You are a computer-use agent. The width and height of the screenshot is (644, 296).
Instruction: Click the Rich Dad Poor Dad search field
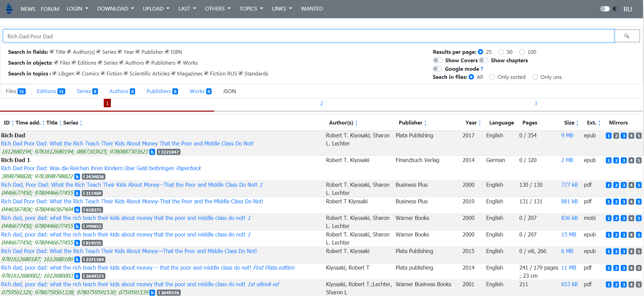coord(308,36)
